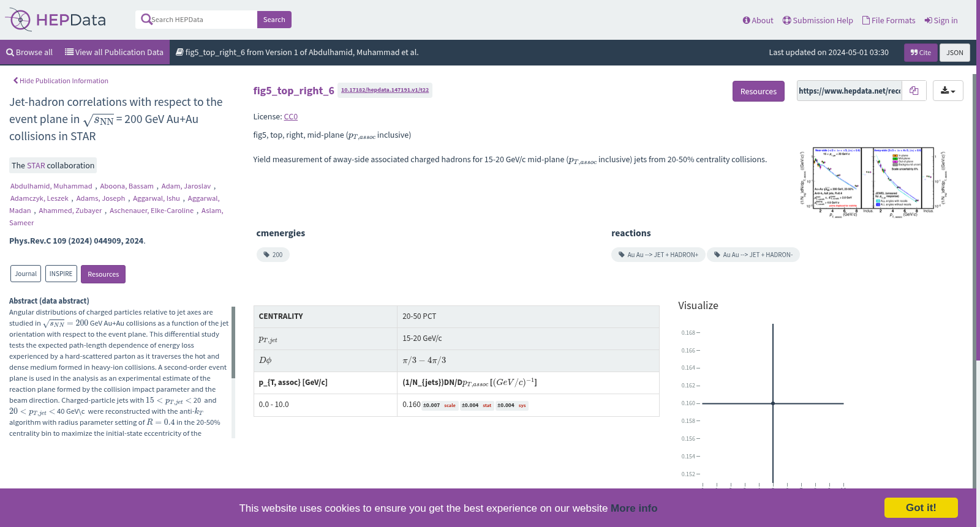Open the download dropdown menu

pos(948,91)
